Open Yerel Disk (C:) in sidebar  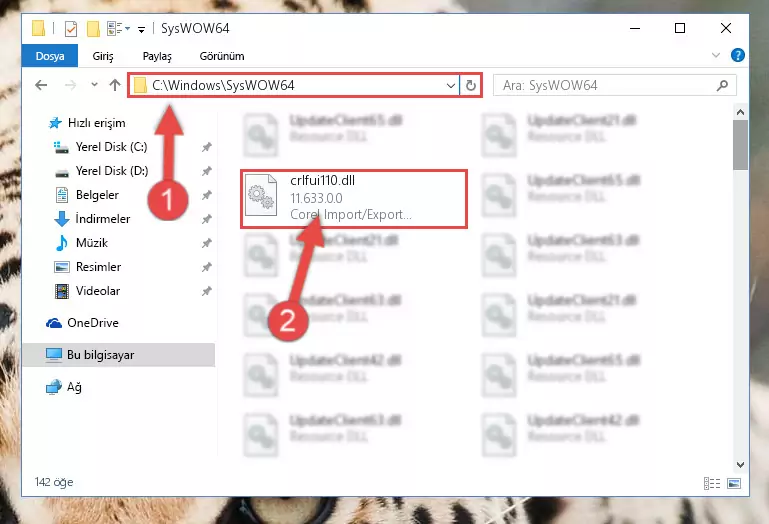[x=111, y=147]
